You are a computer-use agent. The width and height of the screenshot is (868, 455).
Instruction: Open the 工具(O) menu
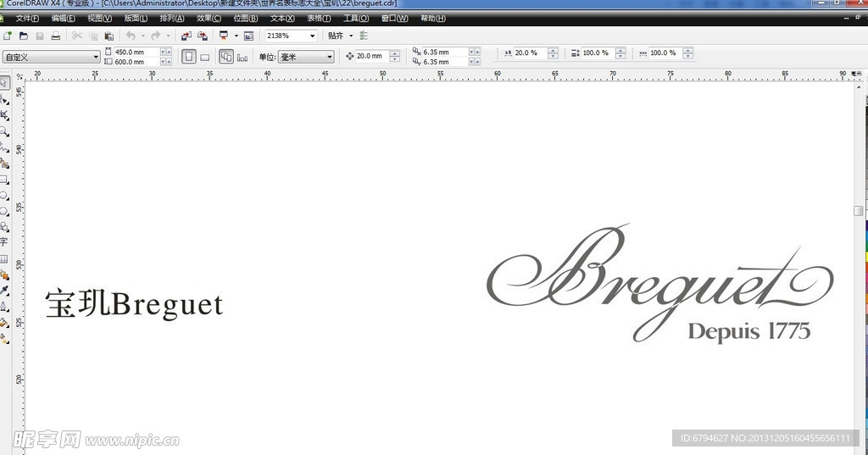click(x=356, y=19)
